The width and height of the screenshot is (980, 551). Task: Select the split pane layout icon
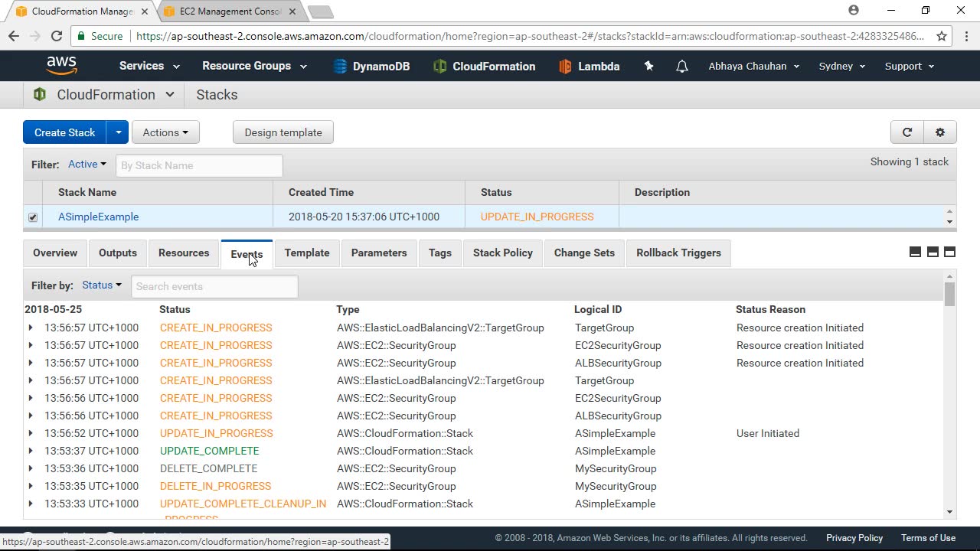(933, 253)
